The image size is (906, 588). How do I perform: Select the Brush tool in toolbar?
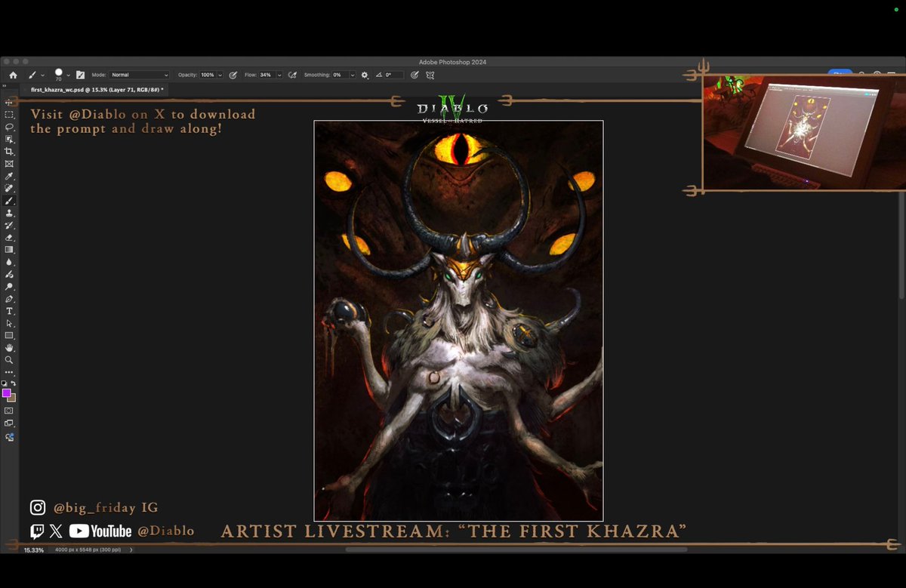click(x=9, y=201)
